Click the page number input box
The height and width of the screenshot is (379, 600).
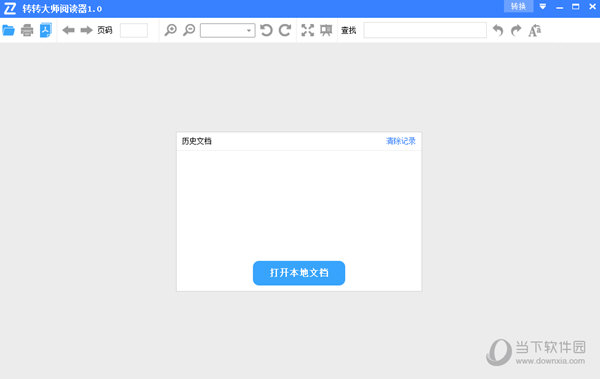click(x=134, y=30)
